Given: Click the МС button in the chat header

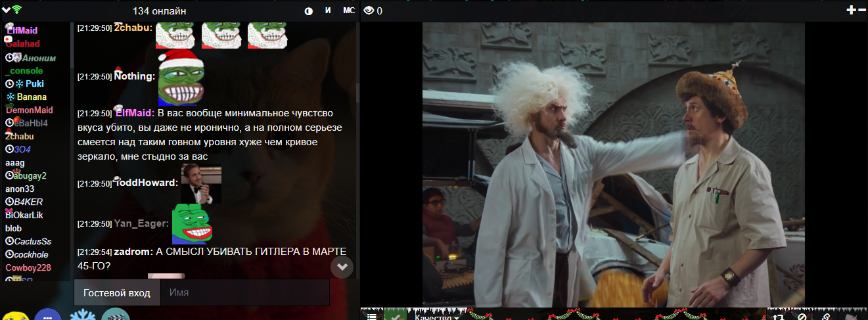Looking at the screenshot, I should coord(349,11).
